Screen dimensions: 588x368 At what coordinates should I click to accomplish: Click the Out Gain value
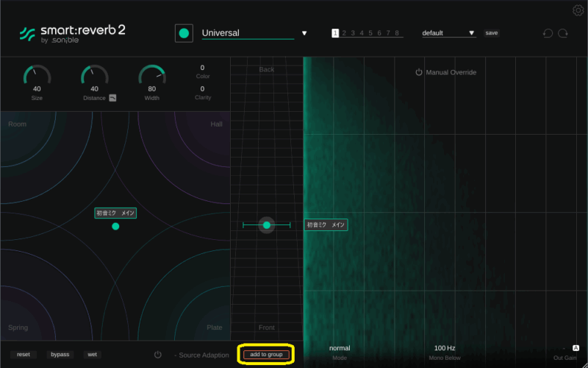(x=564, y=348)
